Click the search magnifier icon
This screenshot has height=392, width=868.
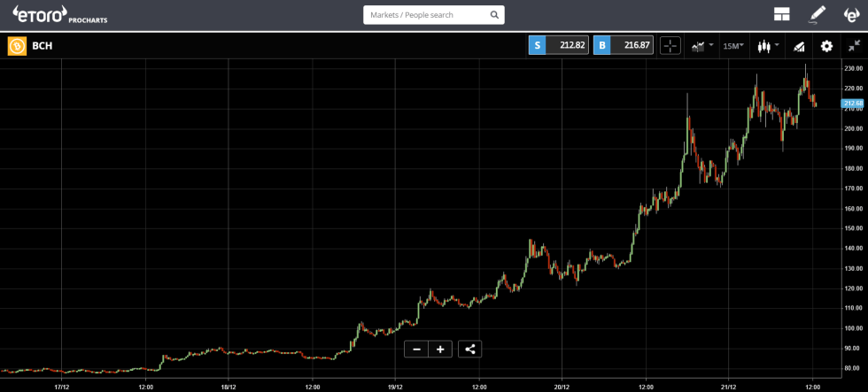(494, 15)
